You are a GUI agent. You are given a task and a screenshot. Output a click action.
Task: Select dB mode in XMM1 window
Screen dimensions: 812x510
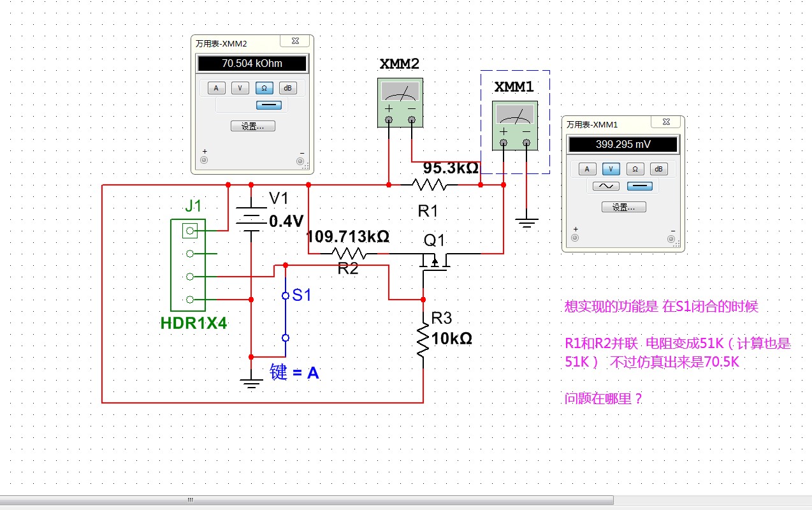(658, 169)
